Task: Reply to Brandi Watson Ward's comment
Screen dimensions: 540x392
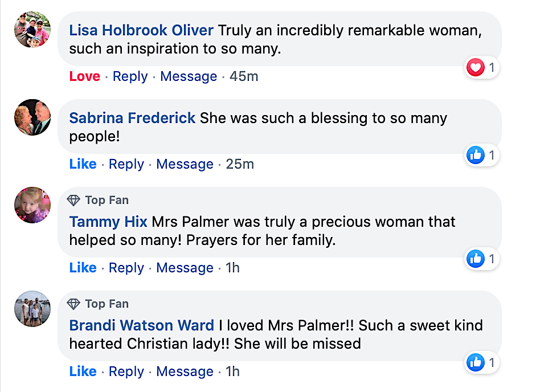Action: (x=126, y=371)
